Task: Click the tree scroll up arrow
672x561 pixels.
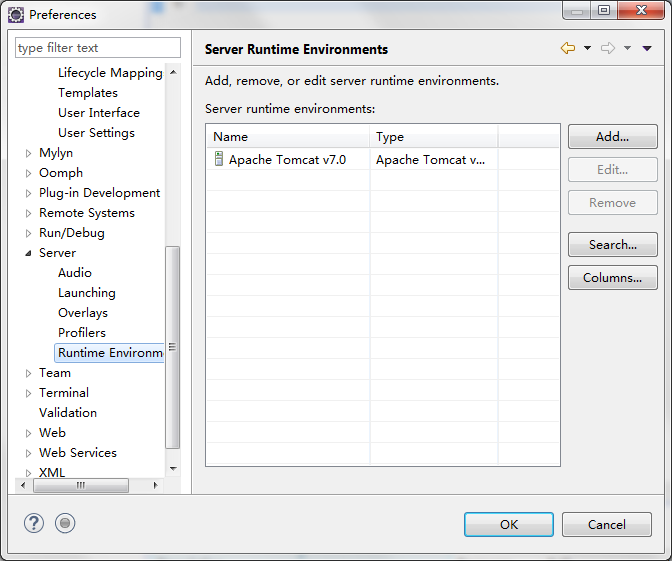Action: pos(173,72)
